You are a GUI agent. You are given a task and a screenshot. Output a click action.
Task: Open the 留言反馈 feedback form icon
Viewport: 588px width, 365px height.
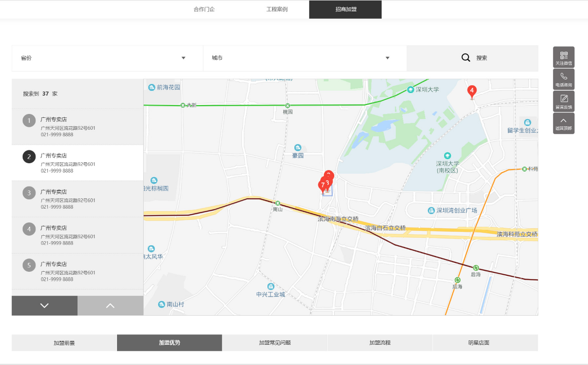[x=563, y=101]
